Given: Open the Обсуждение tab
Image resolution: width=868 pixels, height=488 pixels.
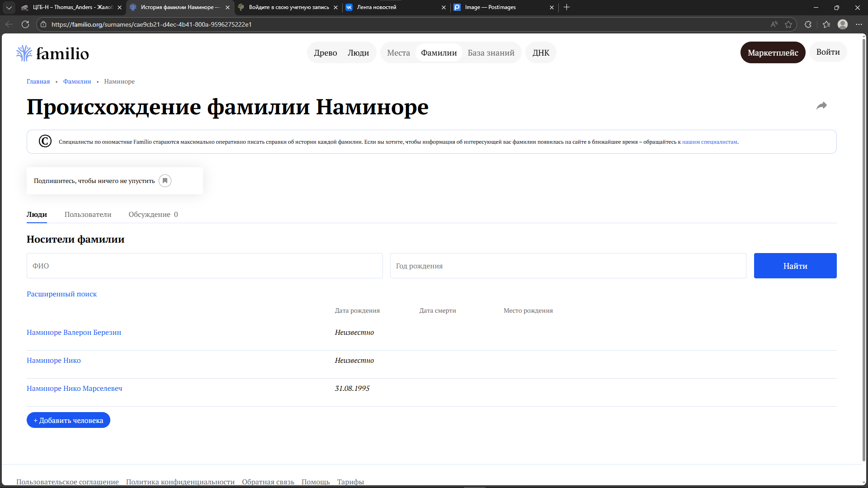Looking at the screenshot, I should (153, 215).
